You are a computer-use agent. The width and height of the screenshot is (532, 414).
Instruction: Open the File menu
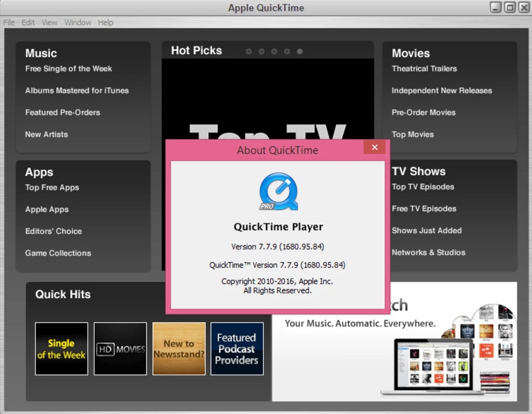click(x=9, y=23)
